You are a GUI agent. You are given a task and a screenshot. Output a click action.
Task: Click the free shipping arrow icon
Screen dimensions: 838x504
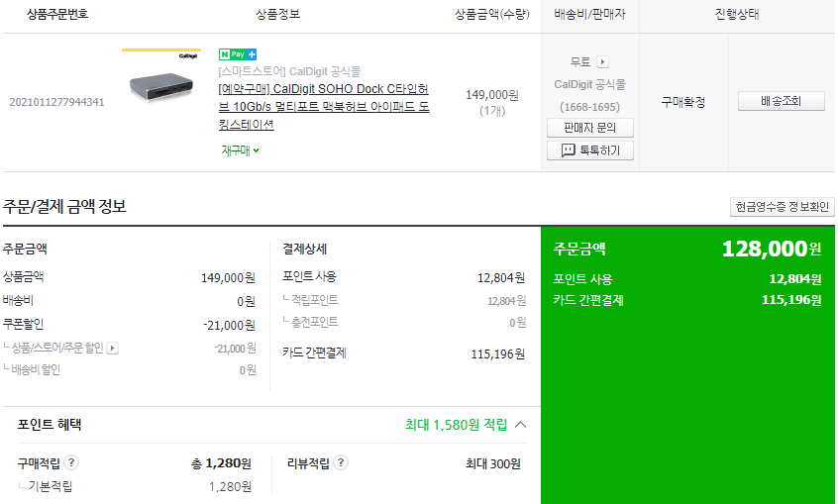tap(603, 61)
